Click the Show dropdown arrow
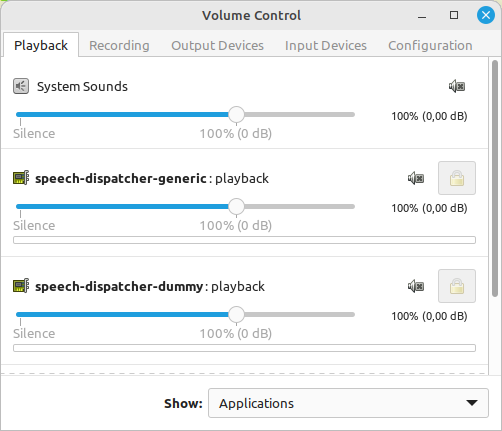The image size is (502, 431). 472,403
